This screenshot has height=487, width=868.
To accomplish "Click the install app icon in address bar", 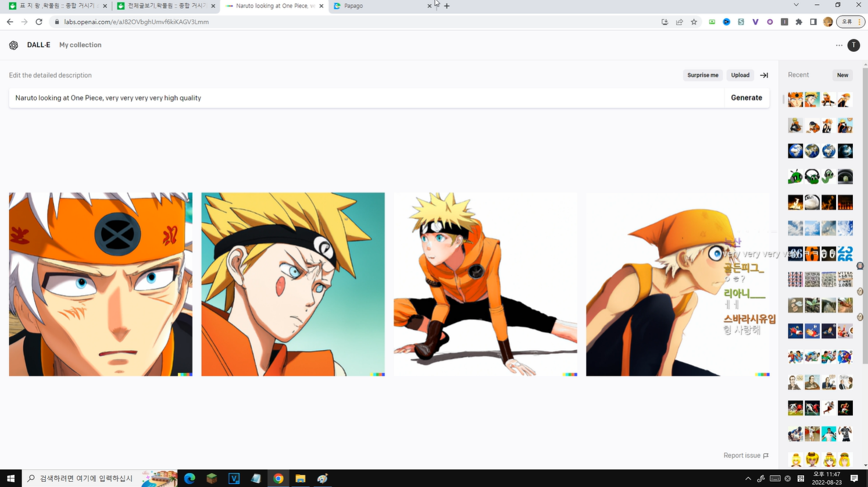I will click(x=665, y=22).
